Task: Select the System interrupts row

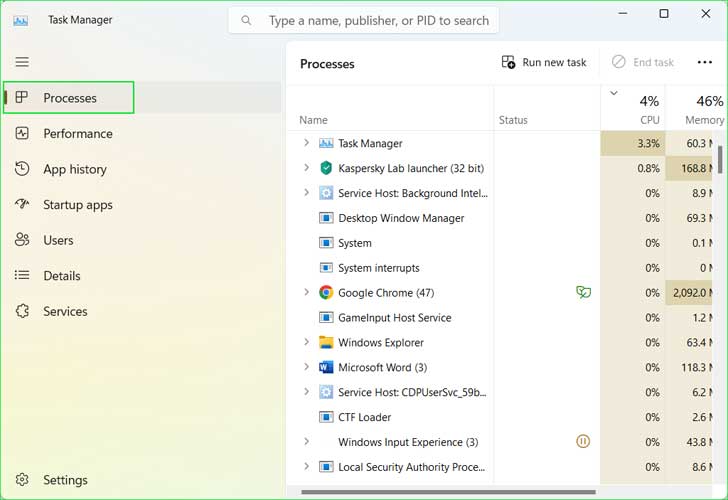Action: click(x=500, y=268)
